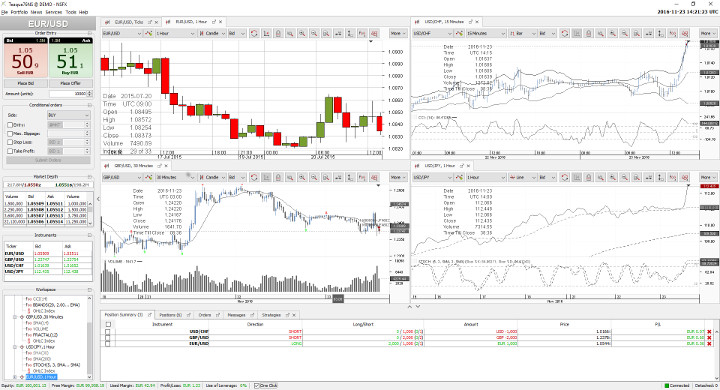Click the add-indicator icon beside GBP/USD instrument dropdown
This screenshot has width=720, height=390.
tap(148, 177)
